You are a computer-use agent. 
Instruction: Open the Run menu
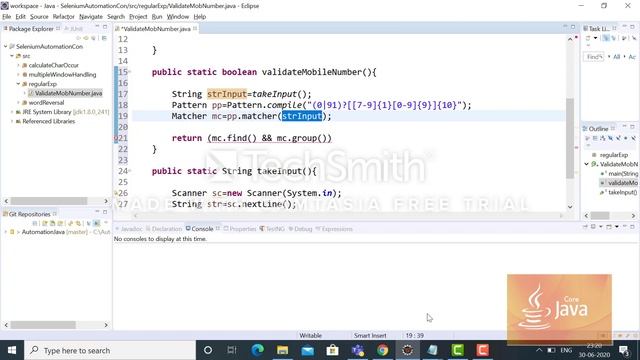157,17
